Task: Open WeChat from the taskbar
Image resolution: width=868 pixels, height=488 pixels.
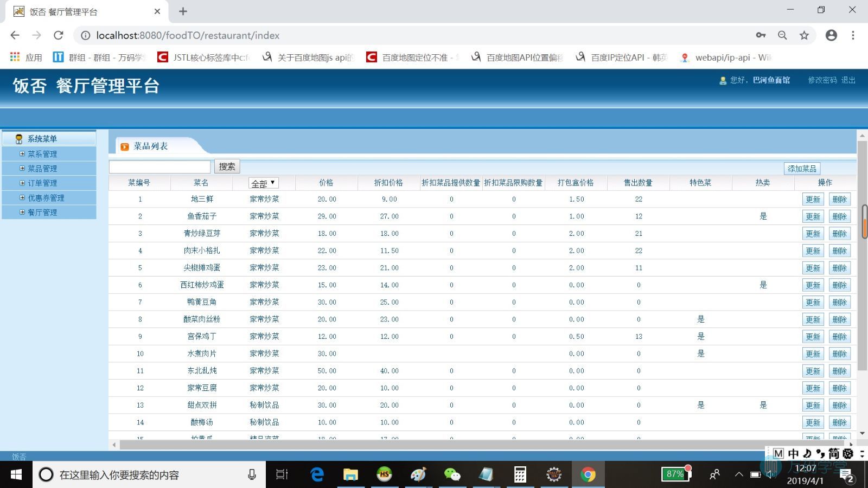Action: 452,475
